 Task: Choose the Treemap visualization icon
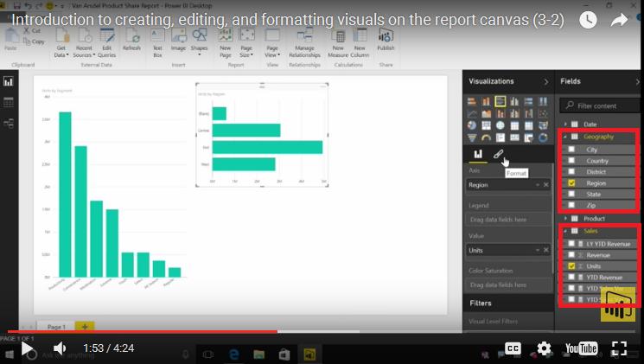point(486,125)
